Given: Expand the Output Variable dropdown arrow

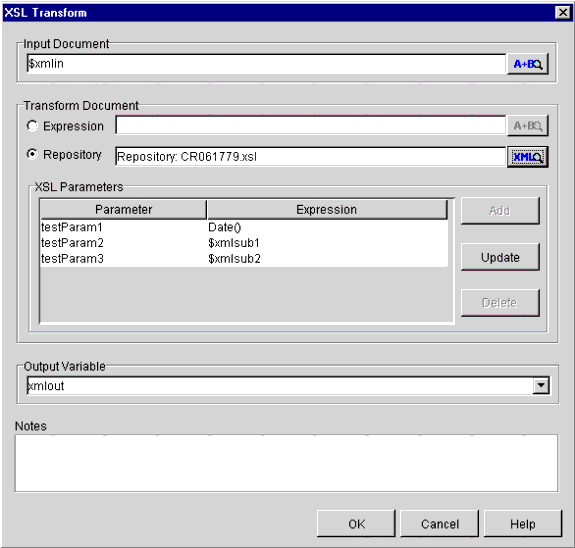Looking at the screenshot, I should 541,386.
